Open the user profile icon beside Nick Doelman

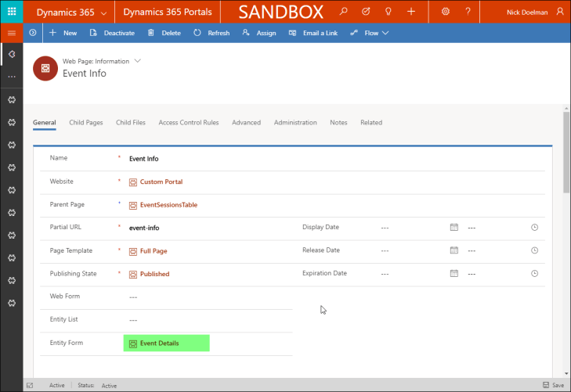(x=560, y=12)
